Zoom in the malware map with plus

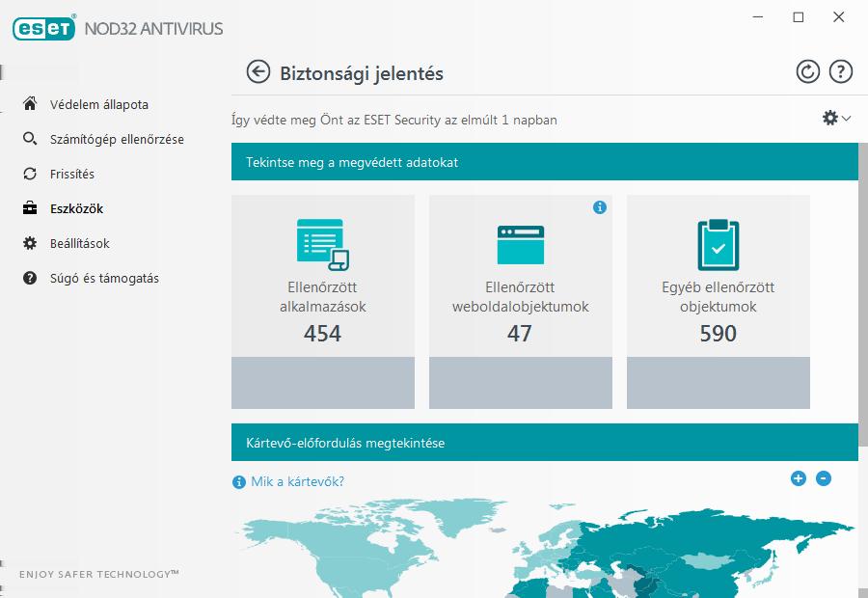pos(799,478)
